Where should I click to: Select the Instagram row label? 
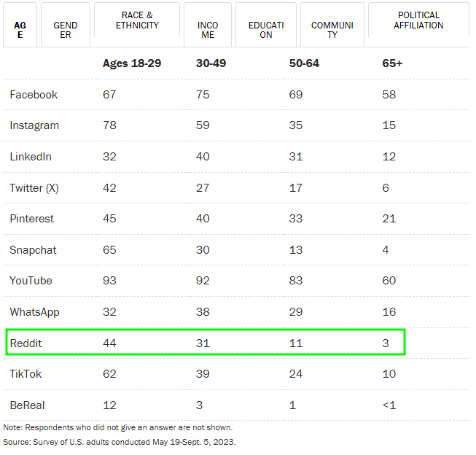(34, 125)
